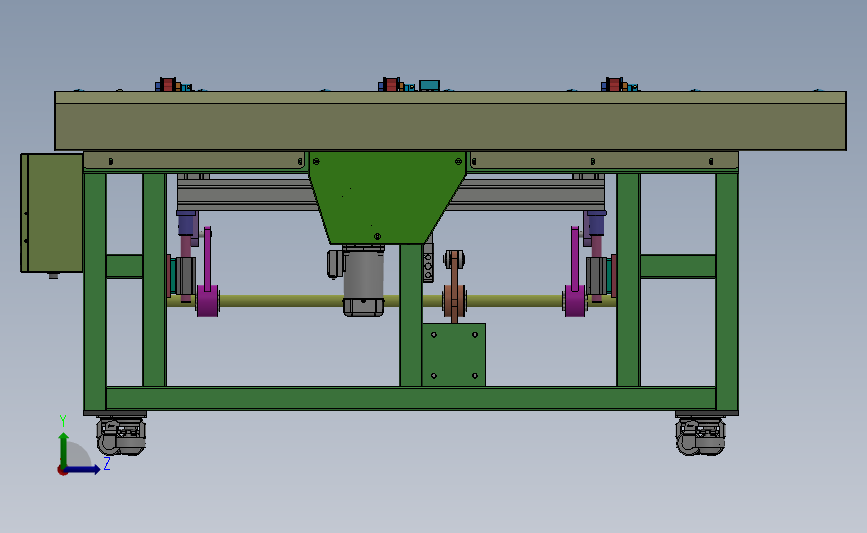Select the green square plate with four bolts

pyautogui.click(x=454, y=354)
